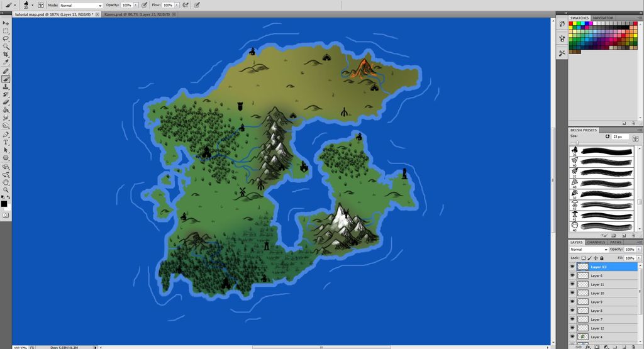
Task: Click the lock all layer icon
Action: pyautogui.click(x=602, y=258)
